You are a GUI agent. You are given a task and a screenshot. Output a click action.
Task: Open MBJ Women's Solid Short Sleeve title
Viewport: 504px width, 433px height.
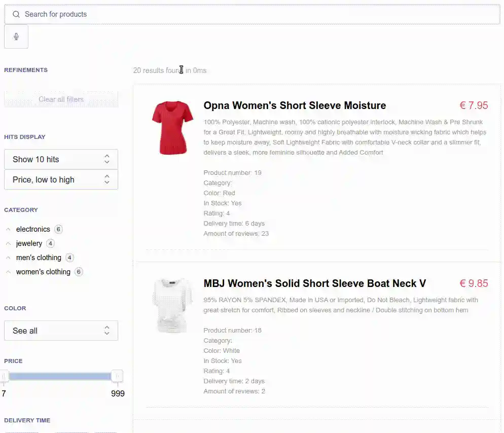click(314, 283)
